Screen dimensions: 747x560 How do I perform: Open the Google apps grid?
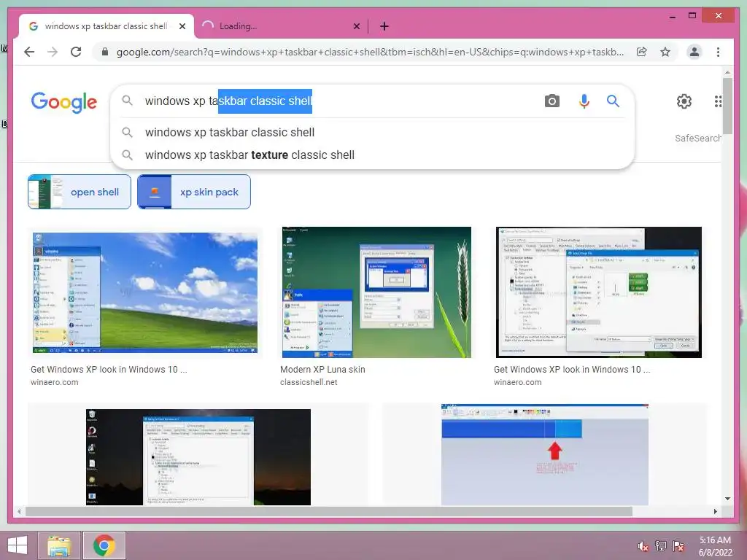point(718,101)
